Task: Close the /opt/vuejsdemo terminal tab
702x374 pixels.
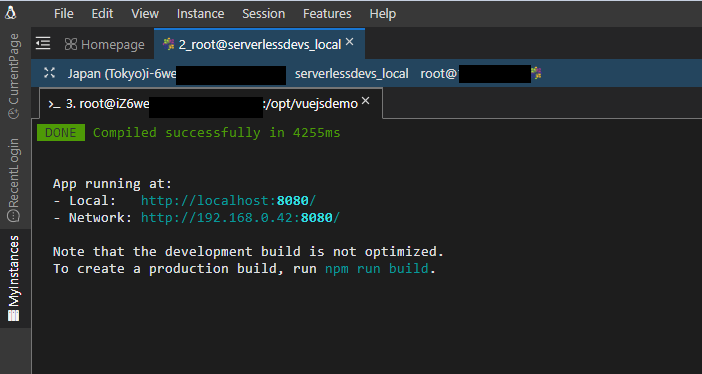Action: click(x=366, y=101)
